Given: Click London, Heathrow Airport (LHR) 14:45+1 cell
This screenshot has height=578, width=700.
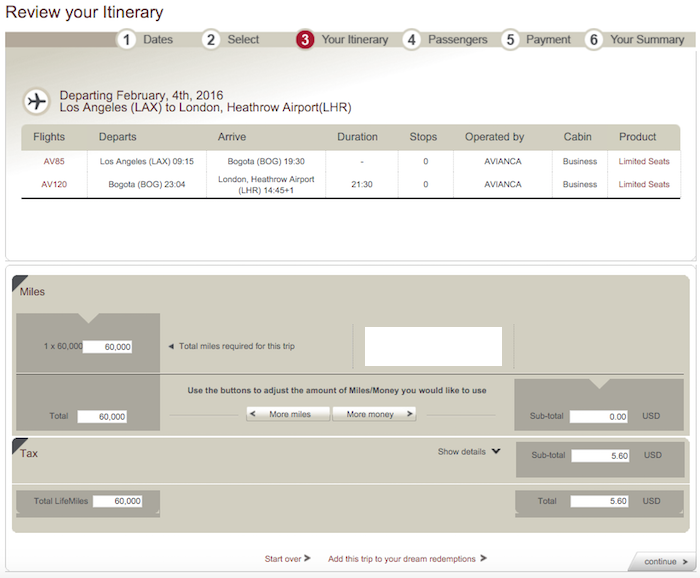Looking at the screenshot, I should [x=266, y=184].
